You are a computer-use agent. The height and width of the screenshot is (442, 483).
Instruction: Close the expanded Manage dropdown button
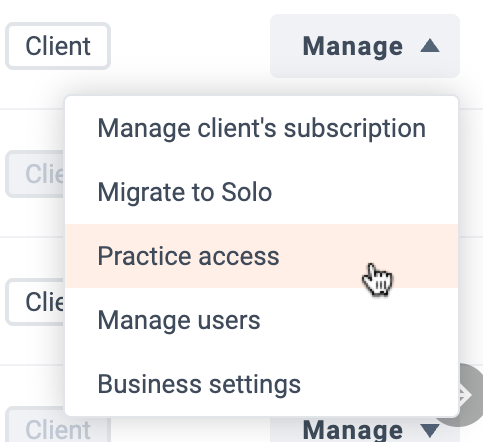(x=365, y=46)
